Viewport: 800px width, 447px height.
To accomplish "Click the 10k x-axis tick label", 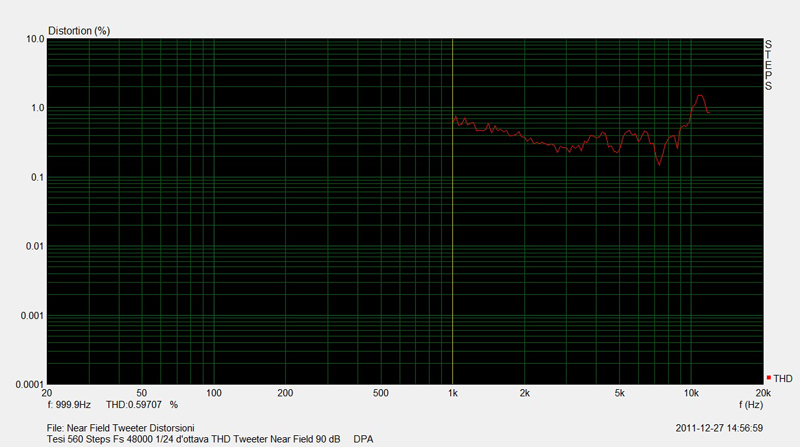I will coord(691,393).
